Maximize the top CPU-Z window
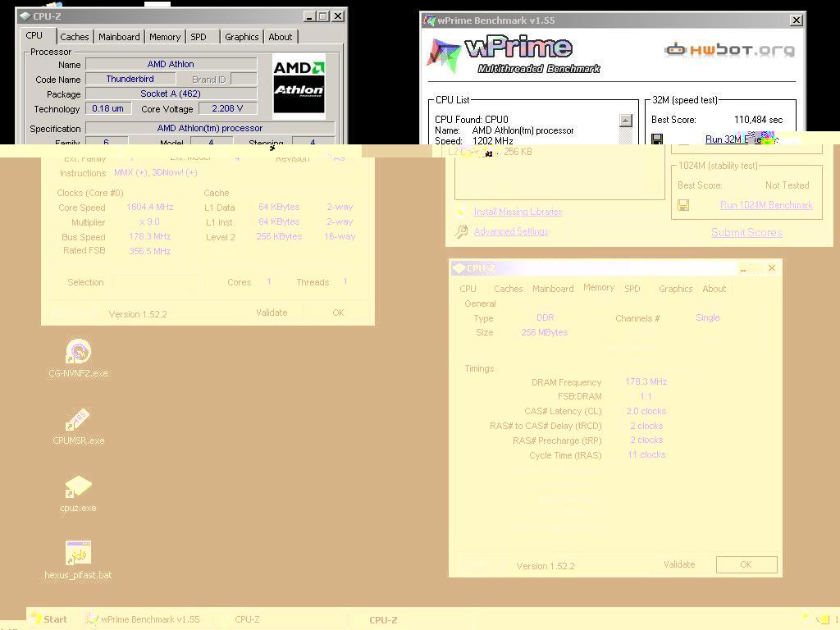The image size is (840, 630). [323, 16]
